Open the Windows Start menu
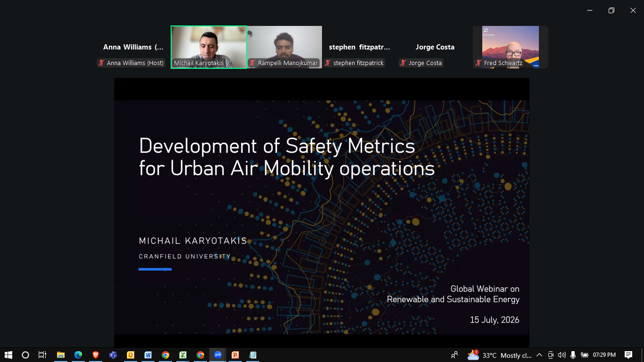The image size is (644, 362). (8, 355)
